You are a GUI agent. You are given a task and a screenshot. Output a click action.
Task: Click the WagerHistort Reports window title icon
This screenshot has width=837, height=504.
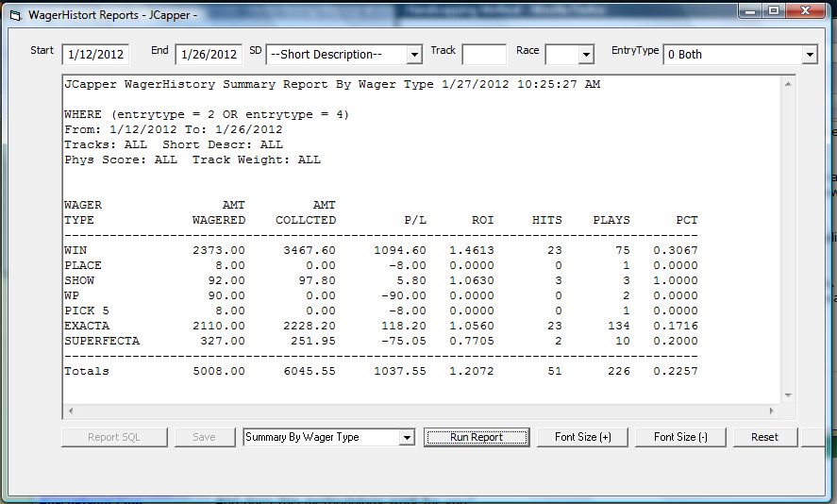click(15, 15)
